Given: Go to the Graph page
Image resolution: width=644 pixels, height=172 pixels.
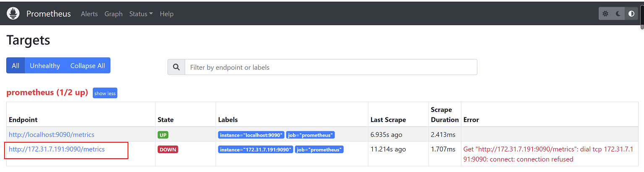Looking at the screenshot, I should point(113,14).
